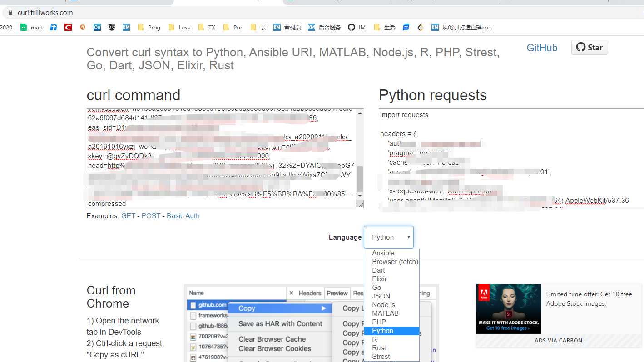Viewport: 644px width, 362px height.
Task: Load the POST example
Action: 151,216
